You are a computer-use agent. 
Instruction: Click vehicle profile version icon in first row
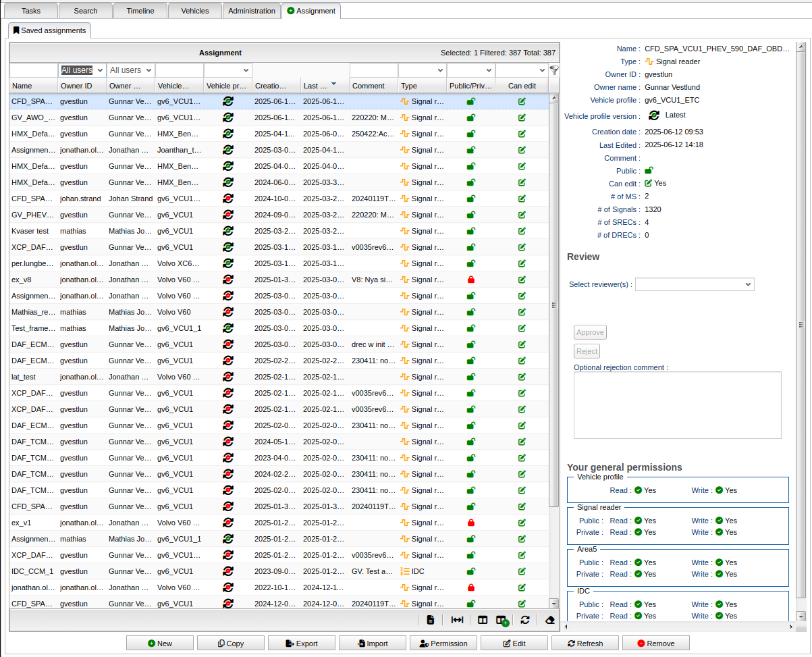(228, 101)
